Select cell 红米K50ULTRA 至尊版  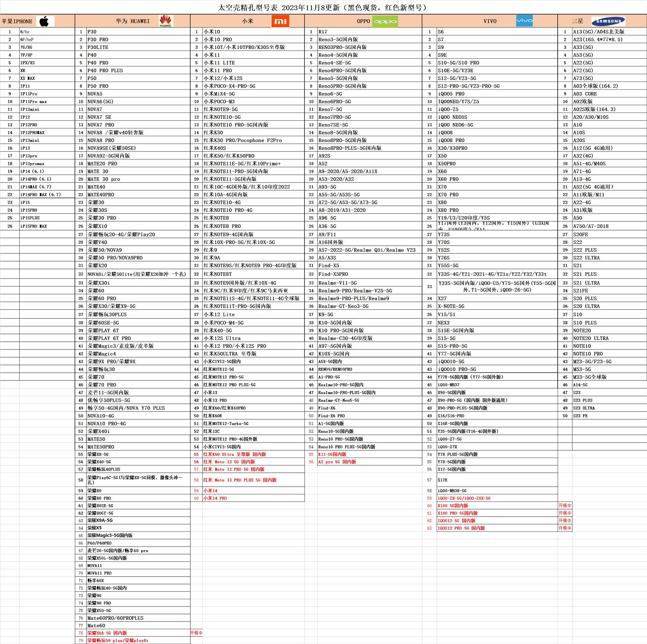[253, 354]
